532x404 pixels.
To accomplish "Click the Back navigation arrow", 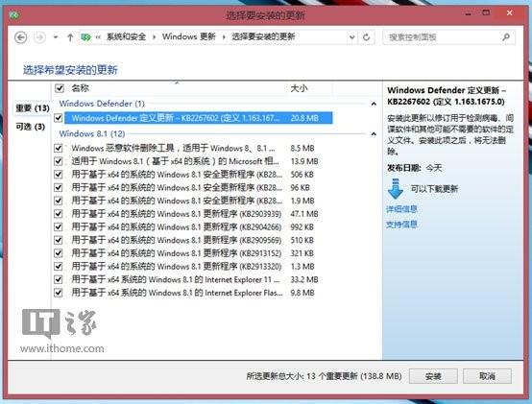I will pyautogui.click(x=21, y=37).
